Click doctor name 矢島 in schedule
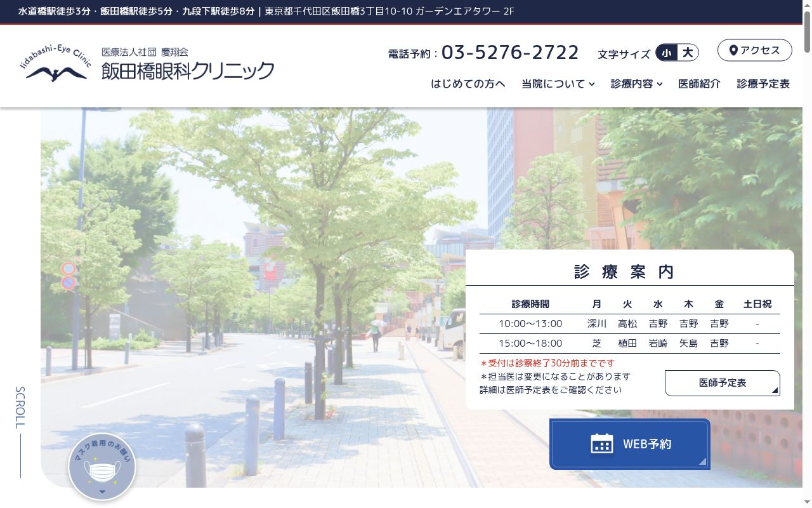Screen dimensions: 812x508 (x=688, y=344)
